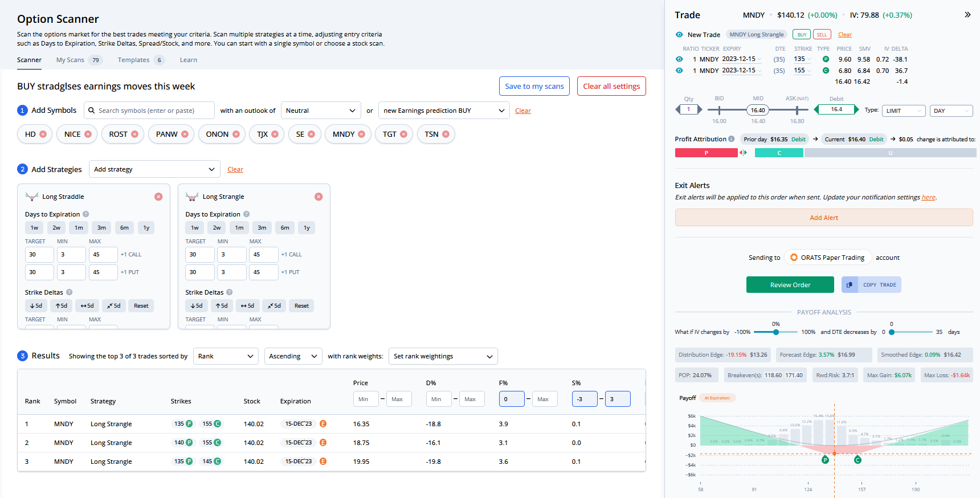Remove NICE from the symbol list
Screen dimensions: 980x498
click(x=88, y=134)
